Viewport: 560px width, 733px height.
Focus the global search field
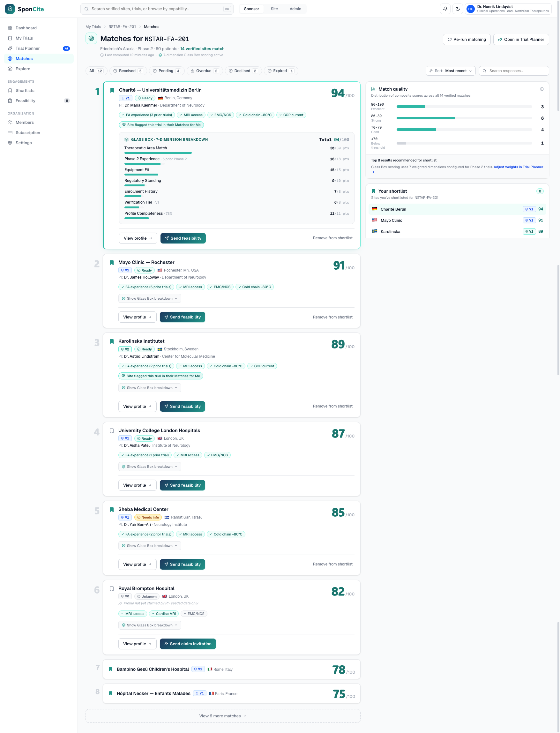click(157, 9)
